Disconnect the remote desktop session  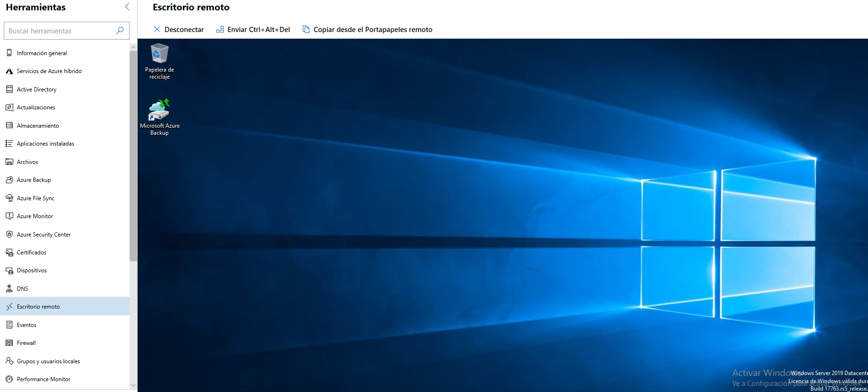pyautogui.click(x=179, y=29)
